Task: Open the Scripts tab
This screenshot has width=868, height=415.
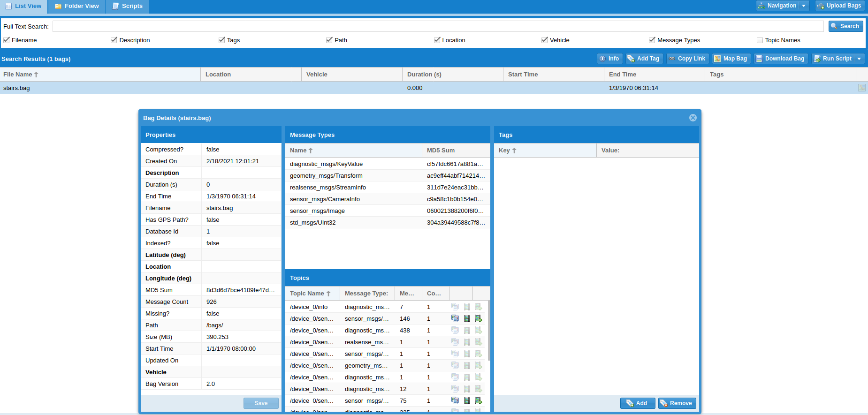Action: (127, 6)
